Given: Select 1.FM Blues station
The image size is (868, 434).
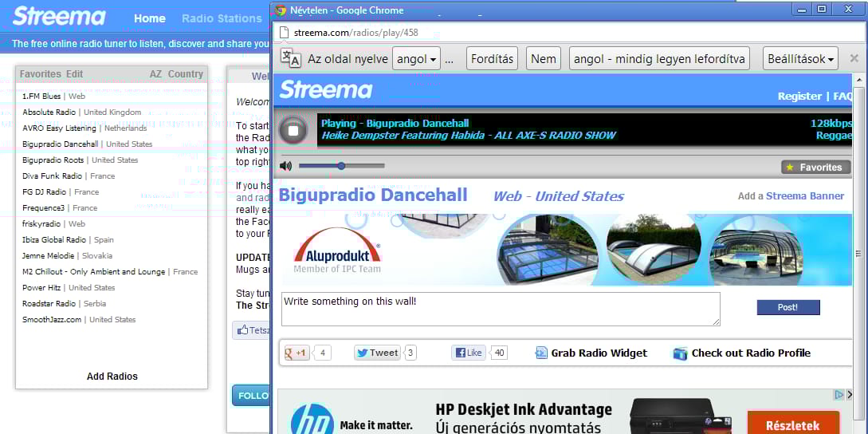Looking at the screenshot, I should click(41, 96).
